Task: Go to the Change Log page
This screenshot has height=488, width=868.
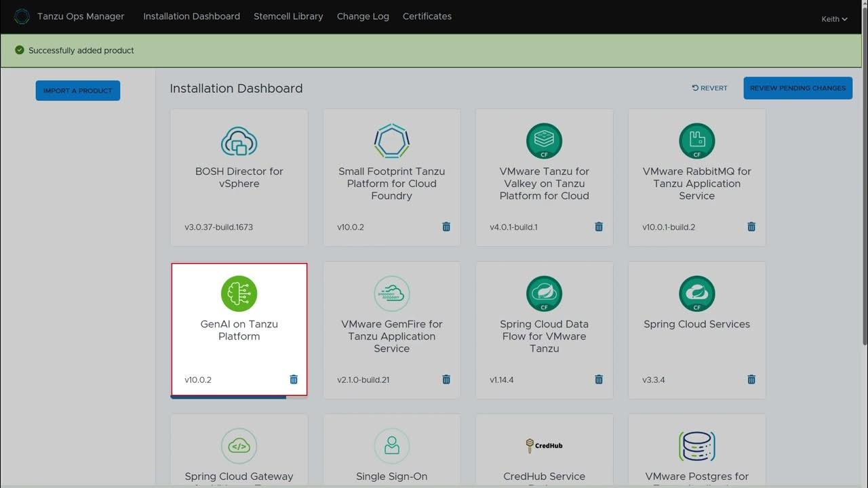Action: [x=363, y=16]
